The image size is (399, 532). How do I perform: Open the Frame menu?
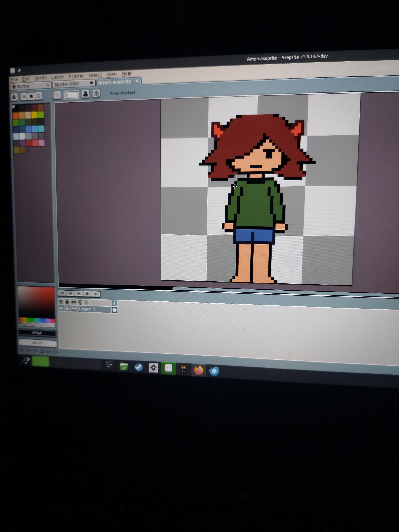coord(76,76)
